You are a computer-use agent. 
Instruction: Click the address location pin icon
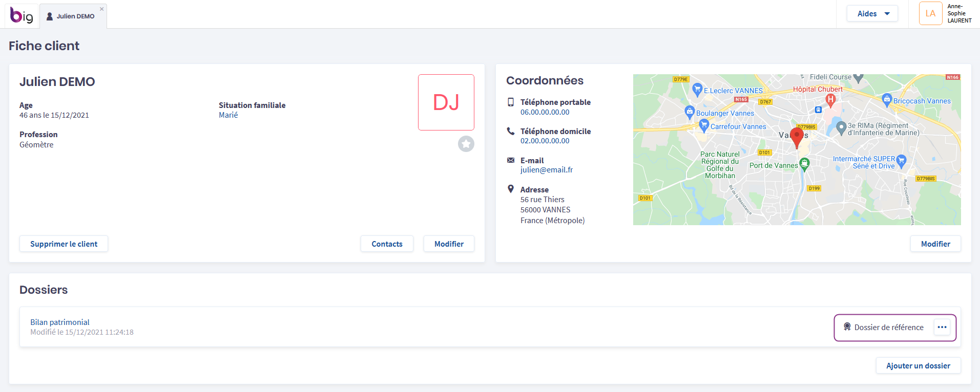(x=511, y=189)
